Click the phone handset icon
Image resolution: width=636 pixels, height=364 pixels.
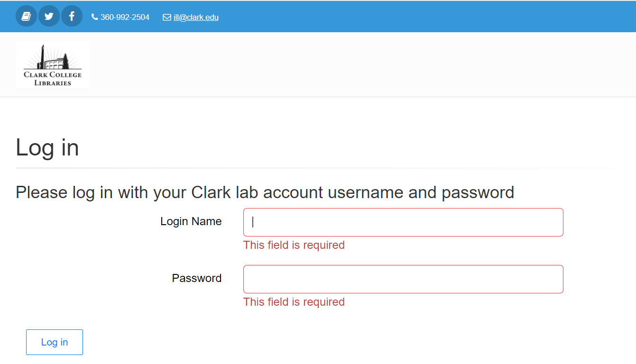click(x=95, y=17)
